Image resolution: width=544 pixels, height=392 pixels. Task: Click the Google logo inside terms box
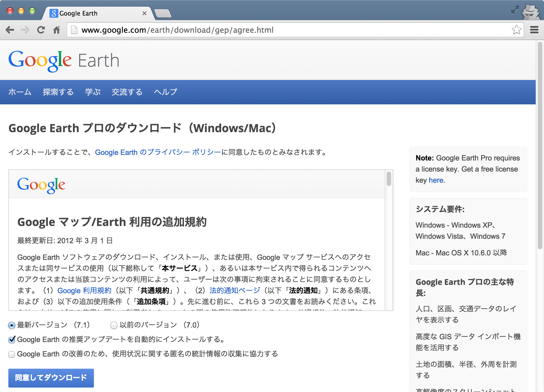coord(41,185)
